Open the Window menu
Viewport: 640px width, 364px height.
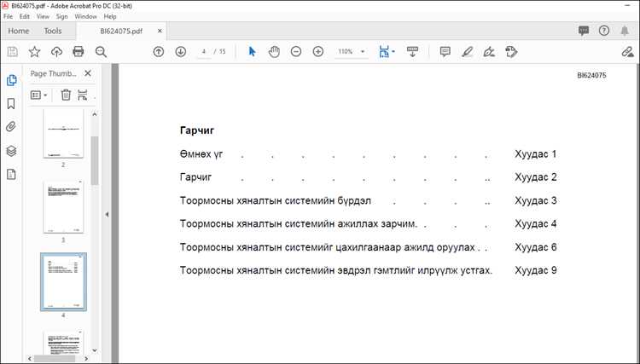click(x=85, y=17)
